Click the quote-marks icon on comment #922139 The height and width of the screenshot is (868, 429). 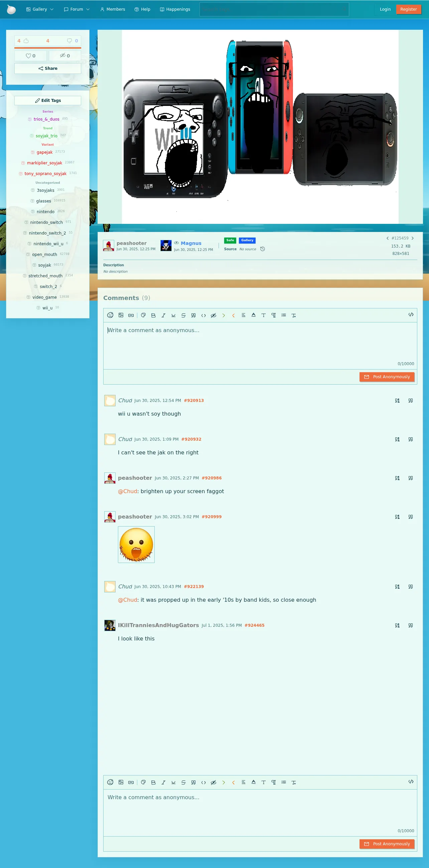coord(411,587)
